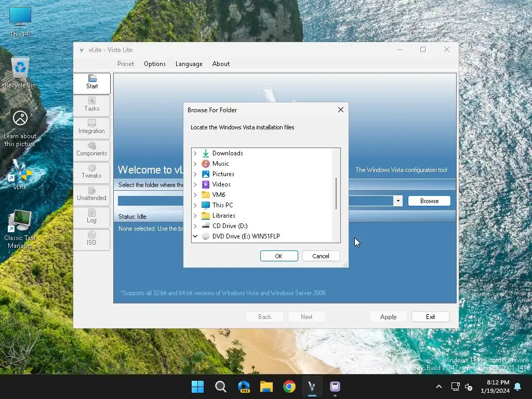532x399 pixels.
Task: Select the This PC monitor icon in tree
Action: click(x=206, y=205)
